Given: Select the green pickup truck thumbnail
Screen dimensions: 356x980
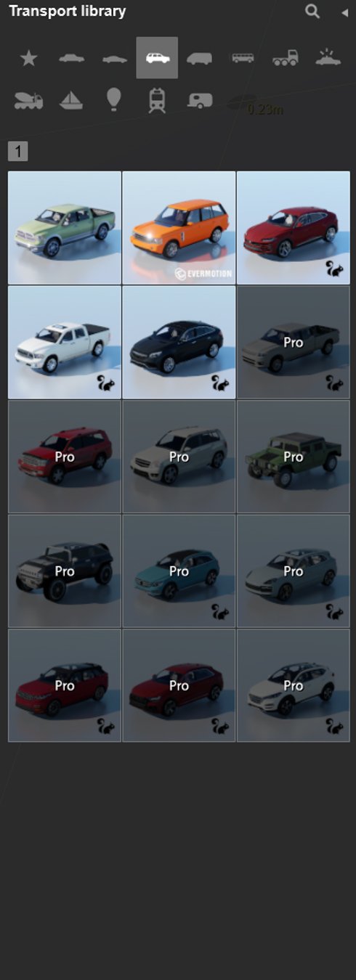Looking at the screenshot, I should (65, 227).
